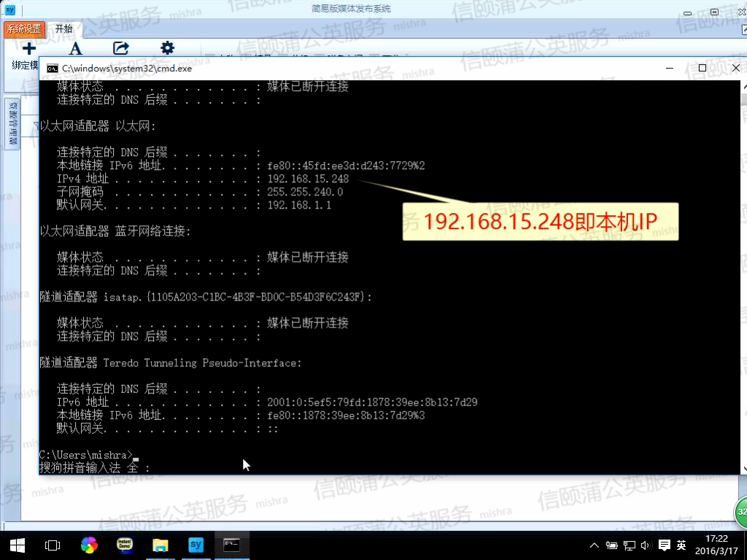
Task: Open Task View from the taskbar
Action: point(53,545)
